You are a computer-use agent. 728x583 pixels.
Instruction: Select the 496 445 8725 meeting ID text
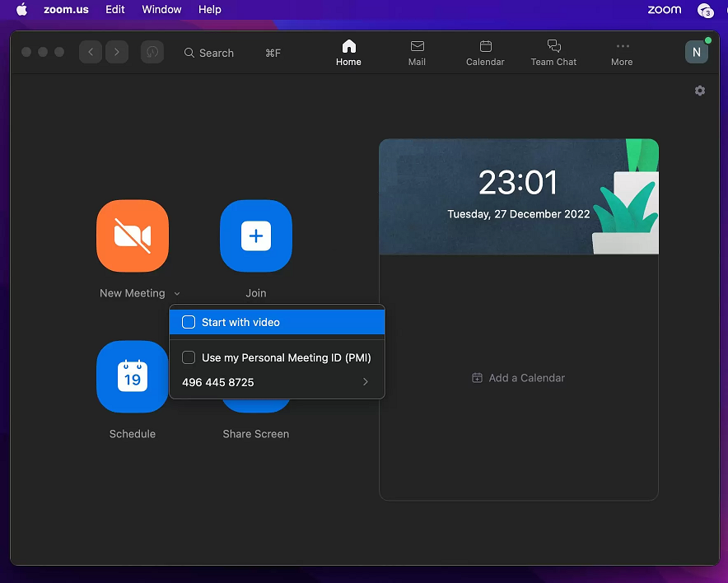coord(218,382)
